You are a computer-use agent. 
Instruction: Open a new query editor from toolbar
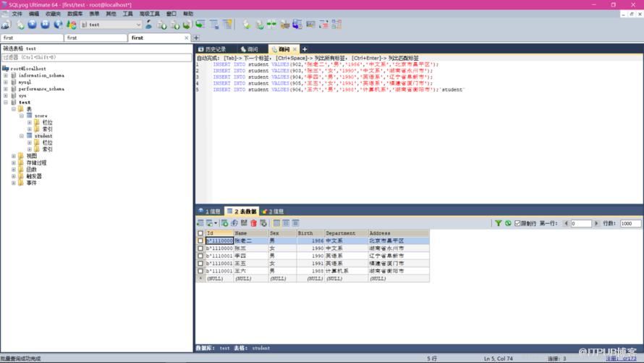(20, 25)
